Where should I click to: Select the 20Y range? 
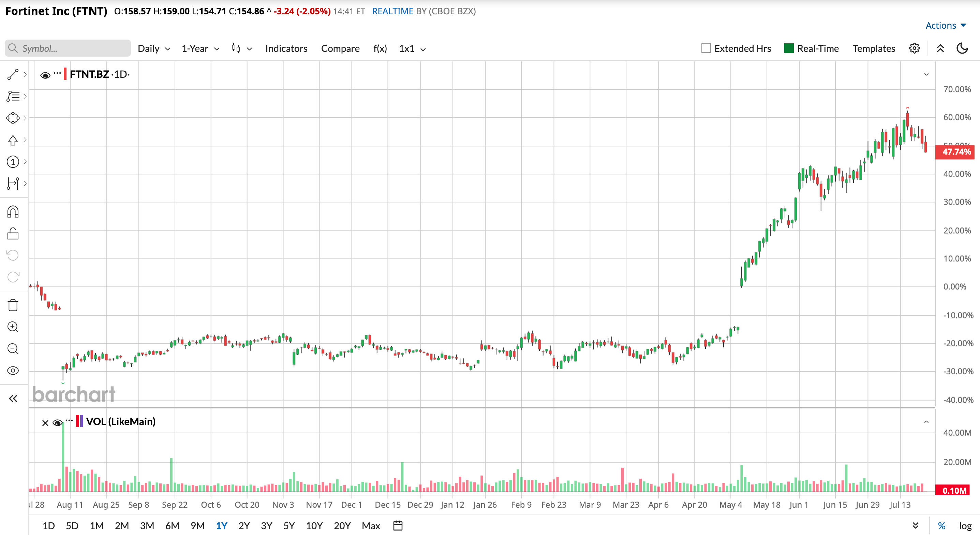coord(342,526)
